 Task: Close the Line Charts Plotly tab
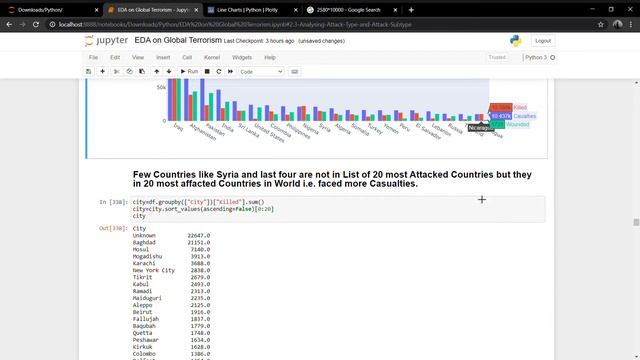[x=296, y=10]
